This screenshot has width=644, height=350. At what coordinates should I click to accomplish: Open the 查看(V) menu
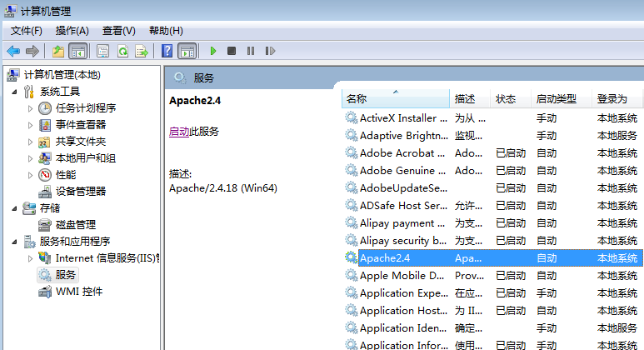point(118,31)
